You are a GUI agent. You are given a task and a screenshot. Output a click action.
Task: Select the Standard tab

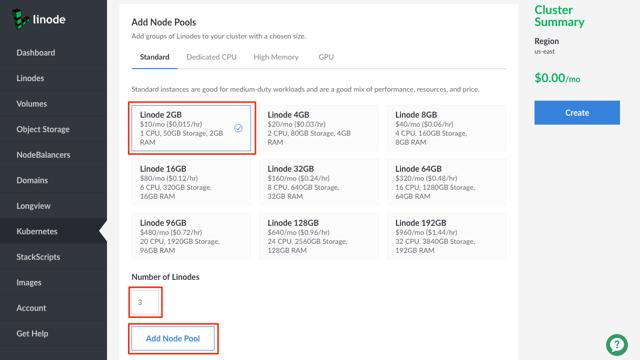coord(155,57)
